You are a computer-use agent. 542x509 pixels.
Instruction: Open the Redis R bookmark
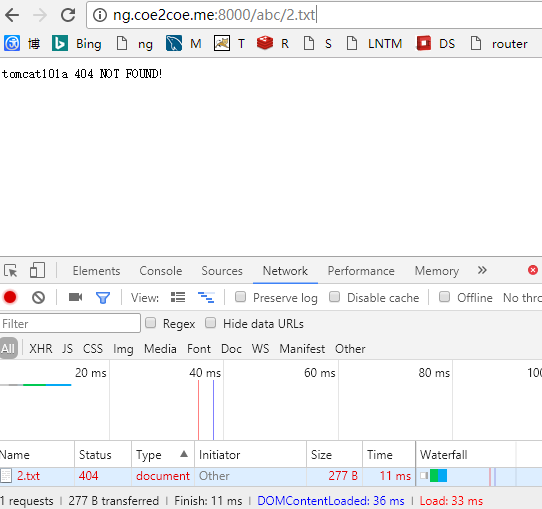click(273, 44)
